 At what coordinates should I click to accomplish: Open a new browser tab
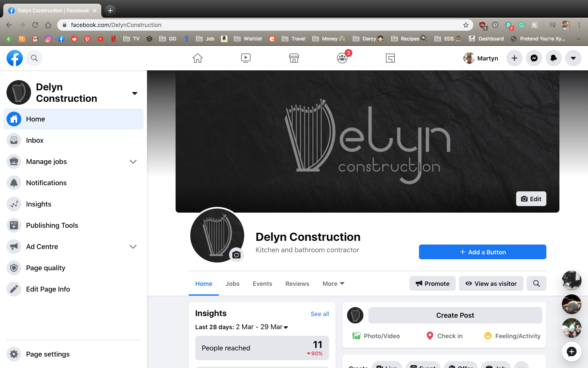click(110, 11)
